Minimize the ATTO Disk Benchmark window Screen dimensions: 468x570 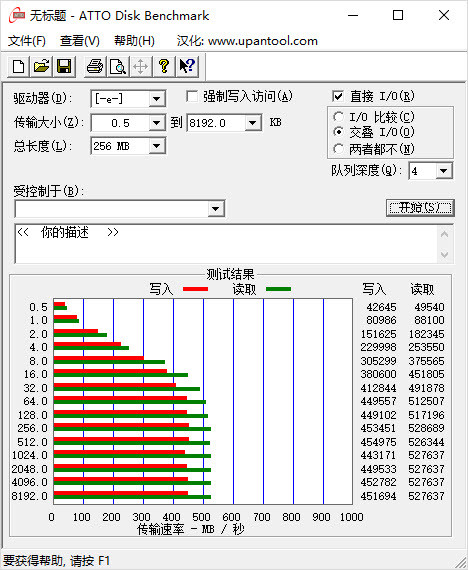tap(353, 15)
